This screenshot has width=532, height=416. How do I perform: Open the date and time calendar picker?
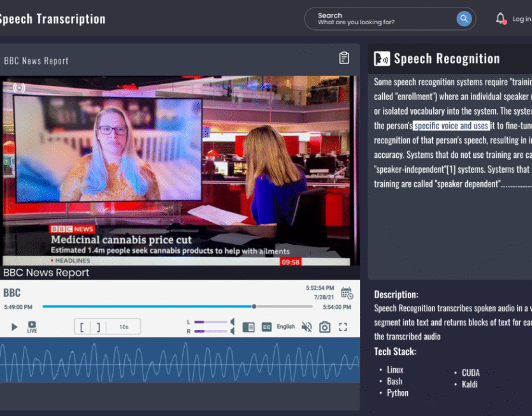click(347, 293)
